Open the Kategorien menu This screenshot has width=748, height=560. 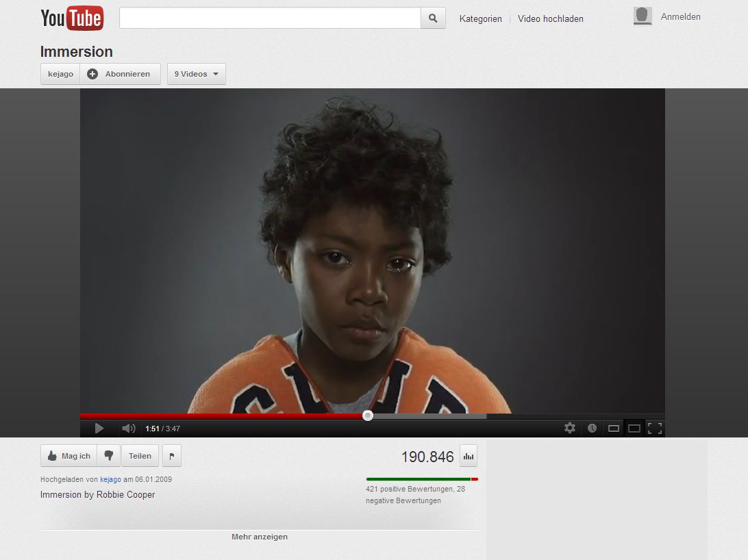pyautogui.click(x=480, y=18)
